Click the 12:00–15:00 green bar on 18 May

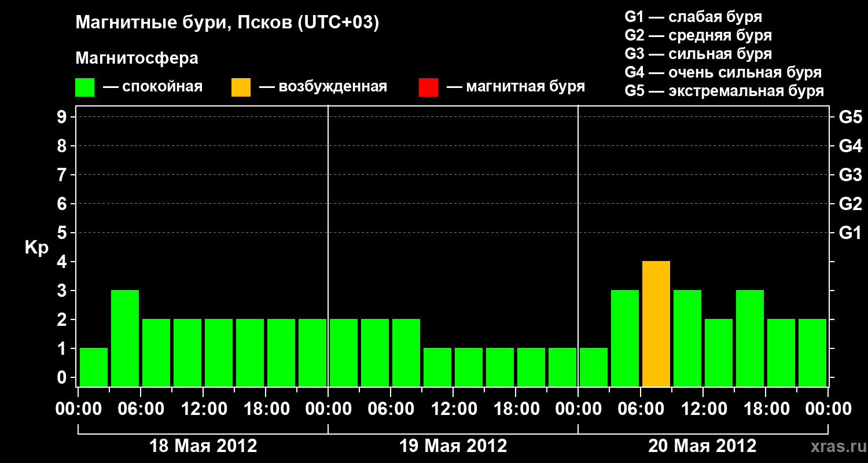(219, 352)
